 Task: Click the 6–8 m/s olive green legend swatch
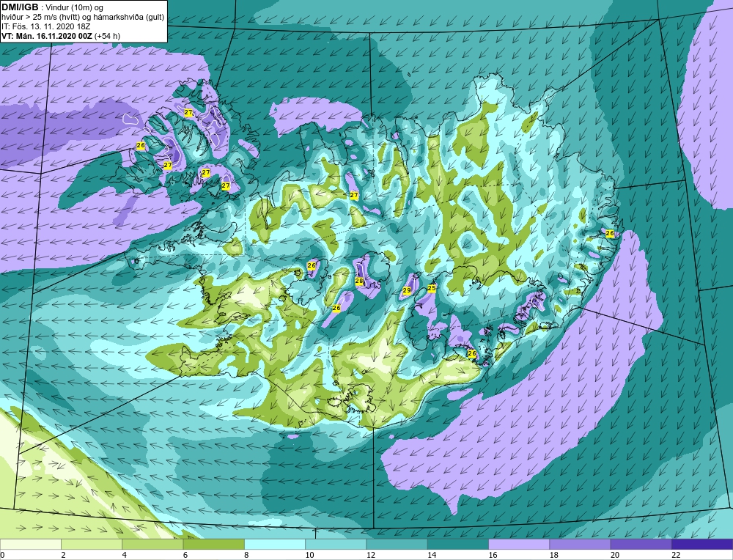click(x=213, y=544)
